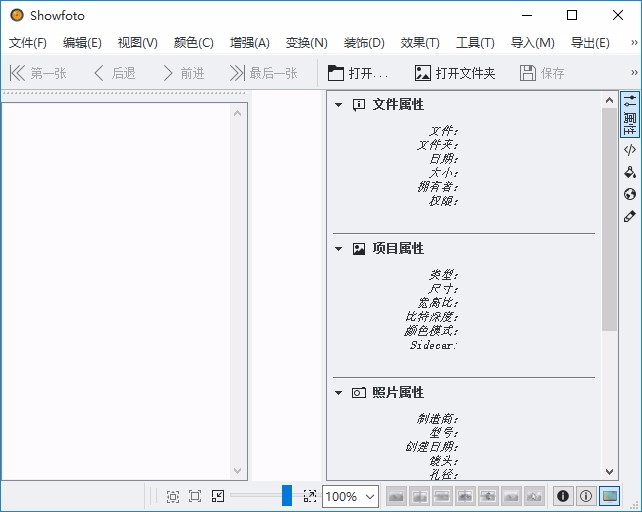Click the third preview mode button
This screenshot has height=512, width=642.
pyautogui.click(x=443, y=496)
